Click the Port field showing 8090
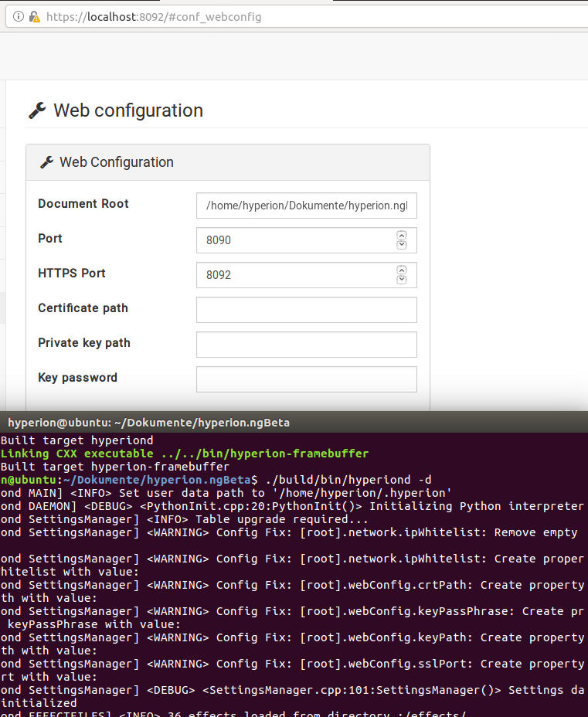 click(x=306, y=240)
